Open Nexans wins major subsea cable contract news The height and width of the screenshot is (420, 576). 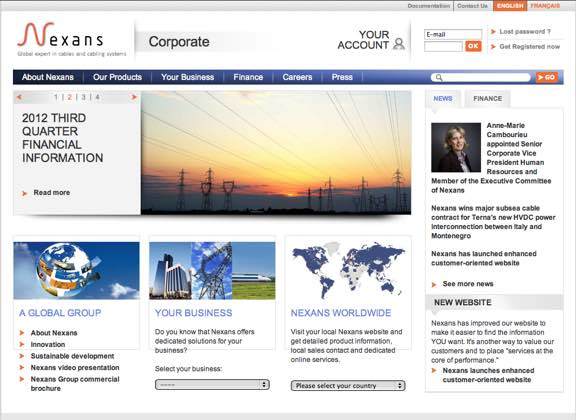click(x=493, y=222)
